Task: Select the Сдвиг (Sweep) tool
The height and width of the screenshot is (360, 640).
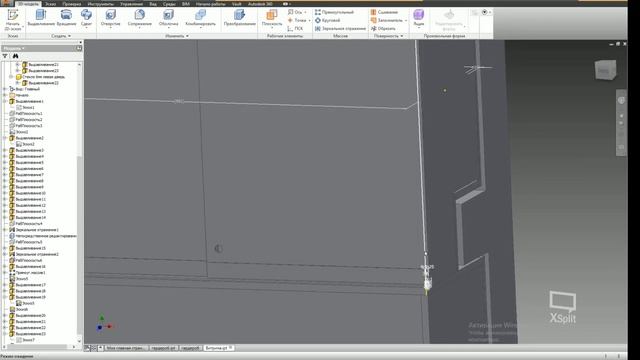Action: click(x=86, y=18)
